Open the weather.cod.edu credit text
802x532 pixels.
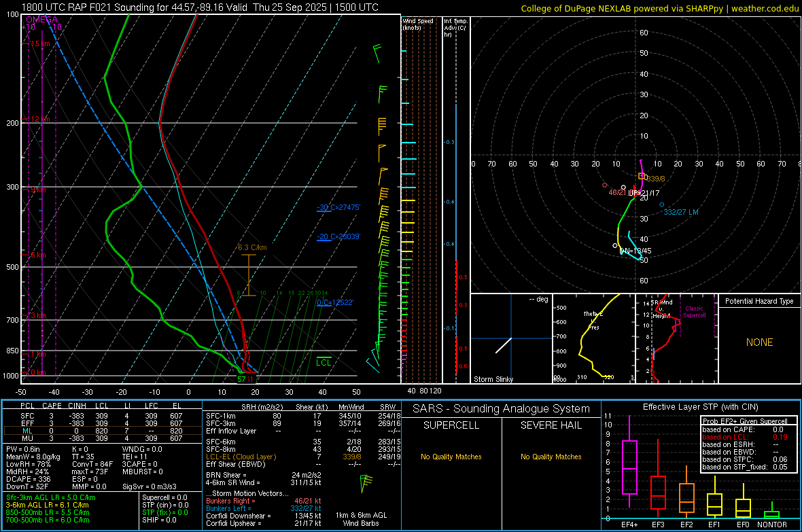tap(765, 8)
